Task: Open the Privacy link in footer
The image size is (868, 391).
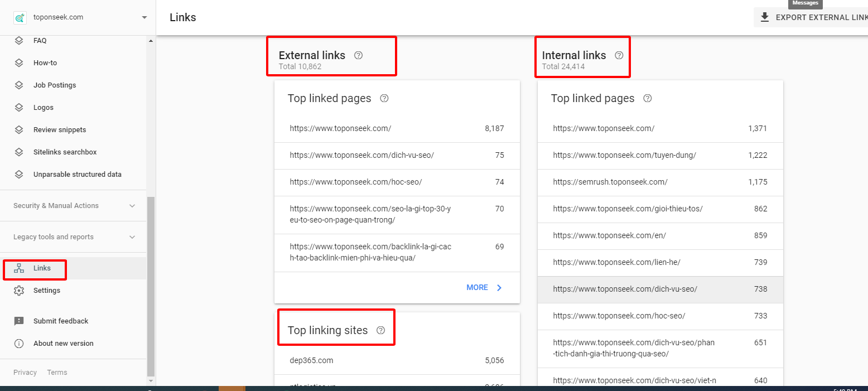Action: tap(25, 373)
